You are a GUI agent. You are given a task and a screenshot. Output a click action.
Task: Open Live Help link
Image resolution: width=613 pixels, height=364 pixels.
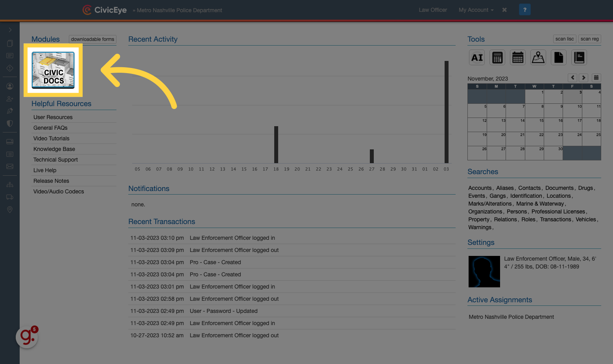[45, 170]
